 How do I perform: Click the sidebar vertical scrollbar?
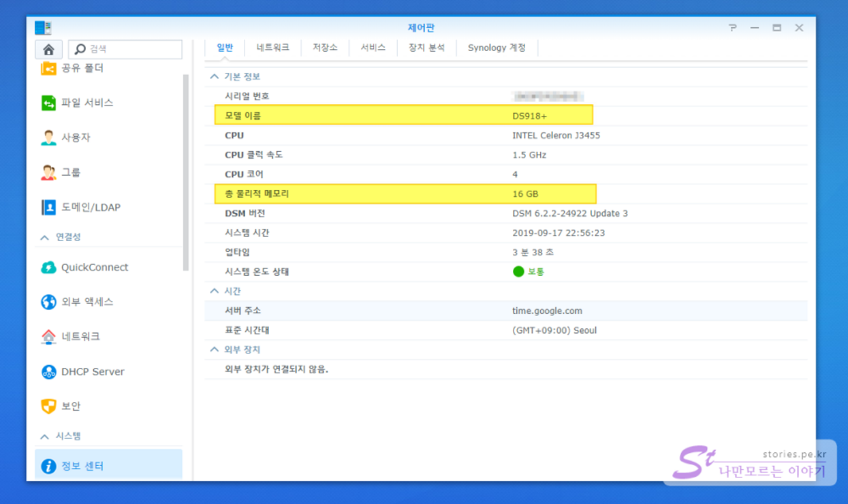pyautogui.click(x=186, y=170)
